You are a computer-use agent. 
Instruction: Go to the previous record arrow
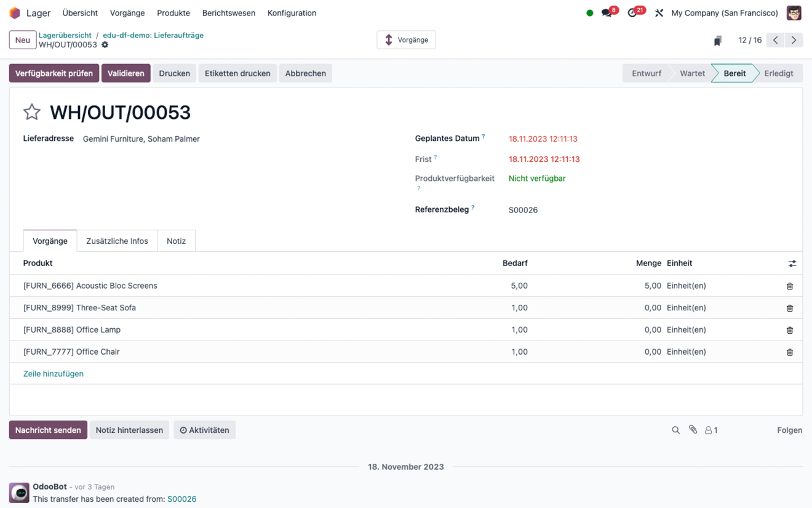[x=776, y=40]
